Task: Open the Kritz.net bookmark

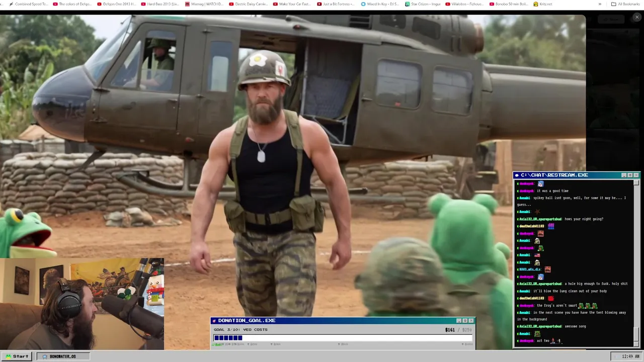Action: coord(542,4)
